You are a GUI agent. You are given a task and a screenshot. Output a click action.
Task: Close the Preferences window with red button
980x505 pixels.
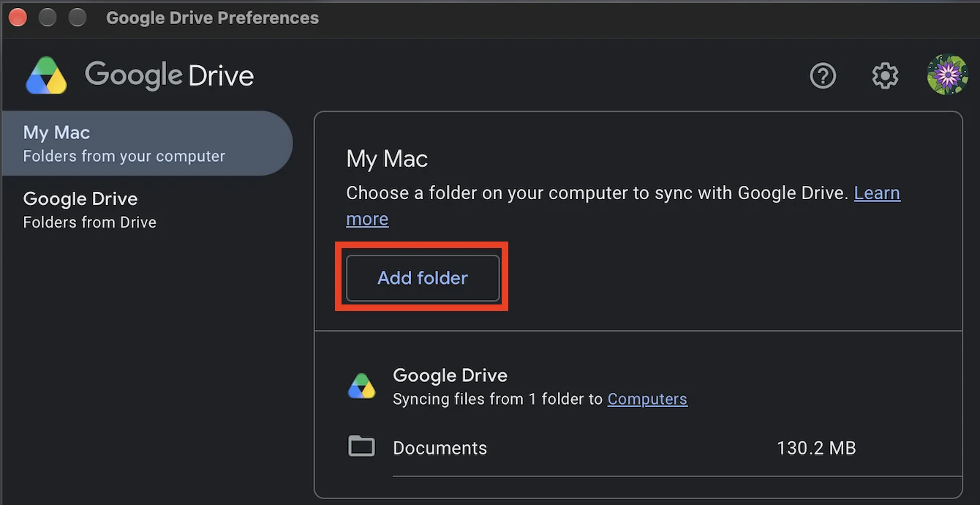pyautogui.click(x=17, y=18)
